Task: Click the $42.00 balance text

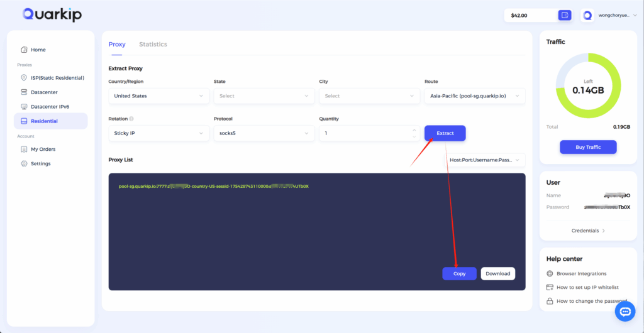Action: [519, 16]
